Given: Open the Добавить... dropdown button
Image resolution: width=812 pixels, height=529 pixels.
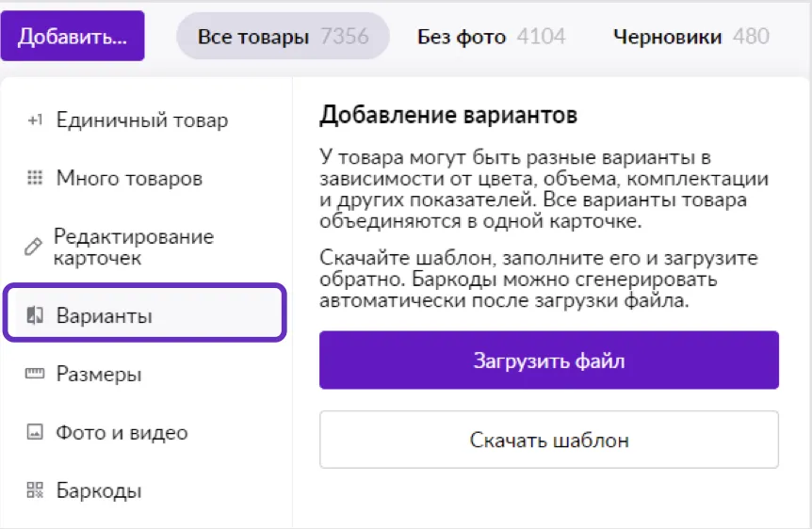Looking at the screenshot, I should [x=73, y=37].
